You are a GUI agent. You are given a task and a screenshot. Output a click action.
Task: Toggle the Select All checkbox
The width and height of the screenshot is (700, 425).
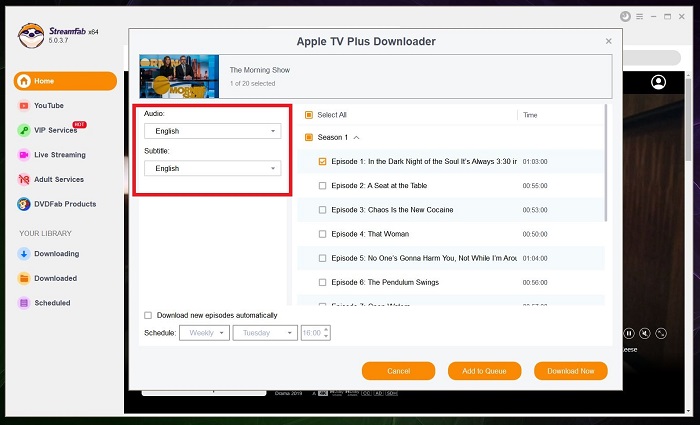coord(308,115)
